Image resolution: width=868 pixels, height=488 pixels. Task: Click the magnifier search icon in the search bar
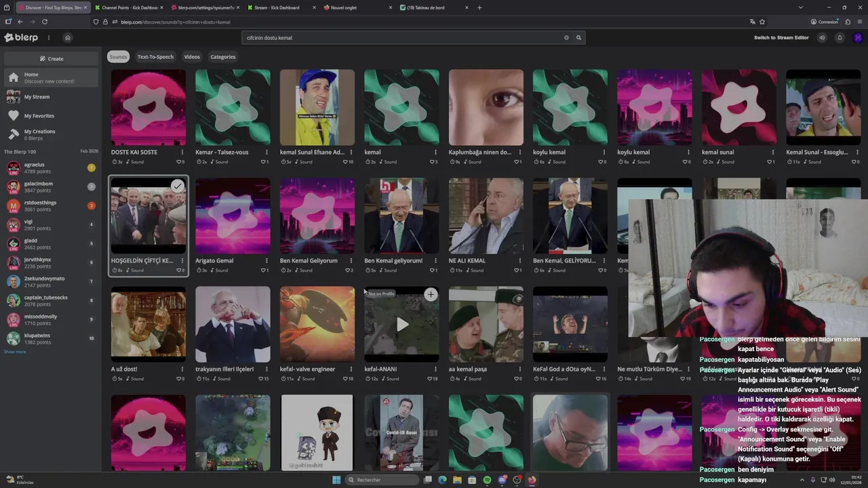(x=578, y=38)
